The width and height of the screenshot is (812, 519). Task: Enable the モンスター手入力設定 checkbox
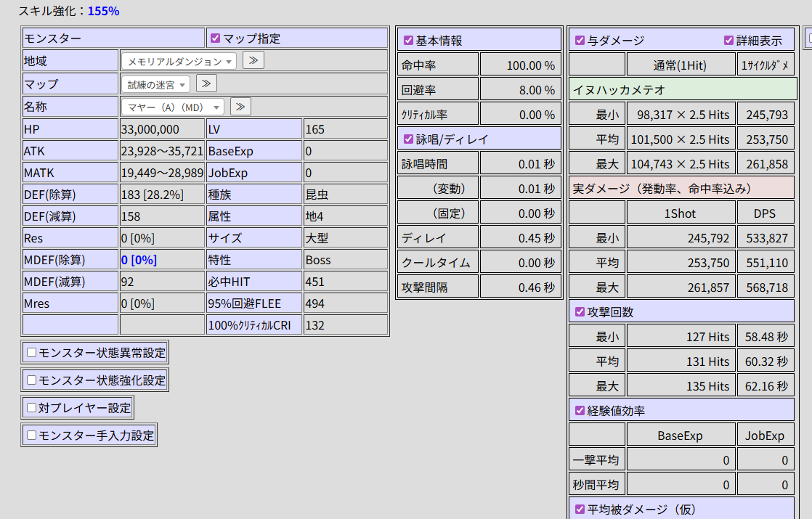click(32, 436)
